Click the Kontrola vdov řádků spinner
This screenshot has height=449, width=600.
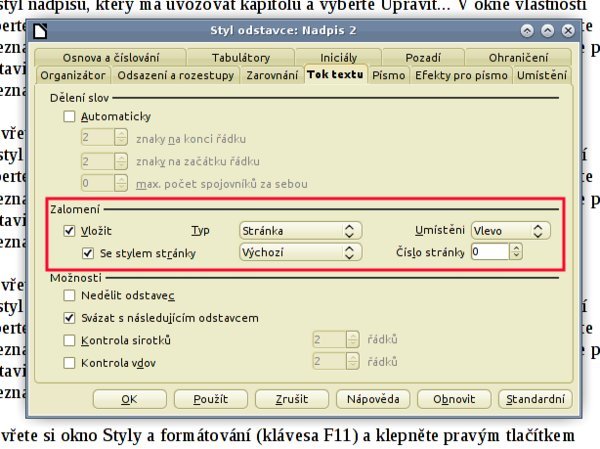tap(353, 361)
